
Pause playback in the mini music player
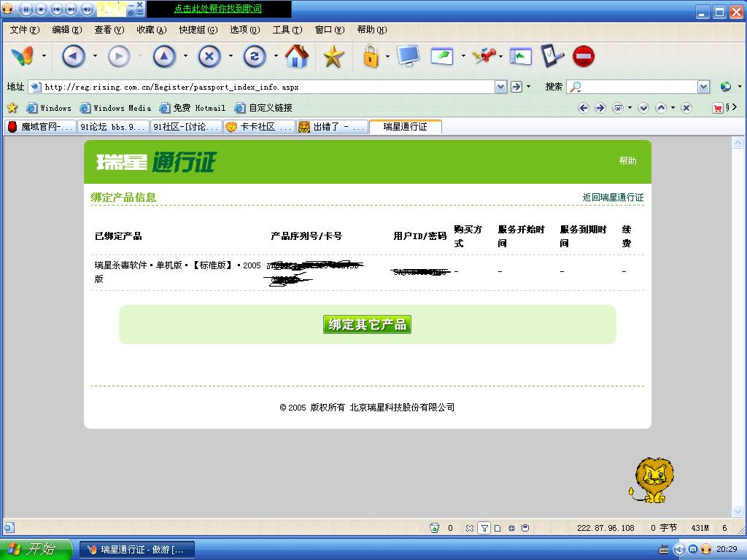pyautogui.click(x=26, y=9)
